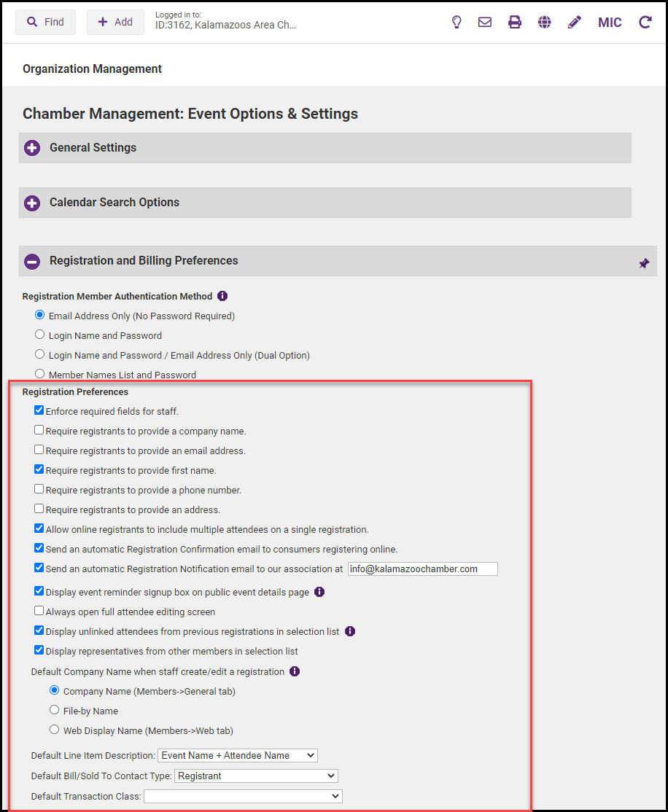This screenshot has width=668, height=812.
Task: Open the envelope mail icon
Action: [485, 22]
